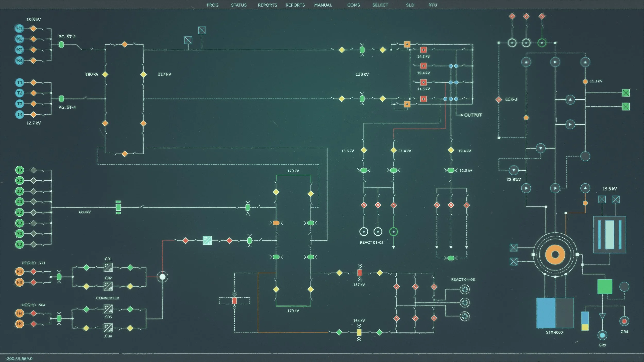644x362 pixels.
Task: Click the 22.8 kV reading
Action: click(x=514, y=180)
